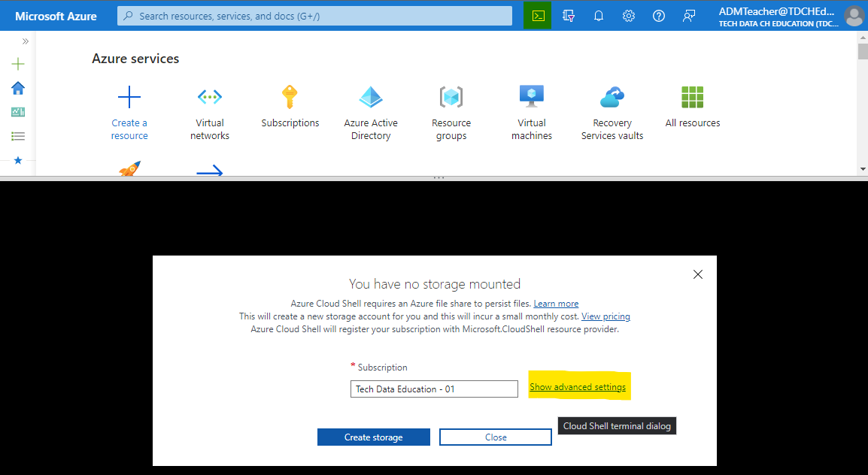Click the Close button in dialog
This screenshot has width=868, height=475.
tap(496, 437)
